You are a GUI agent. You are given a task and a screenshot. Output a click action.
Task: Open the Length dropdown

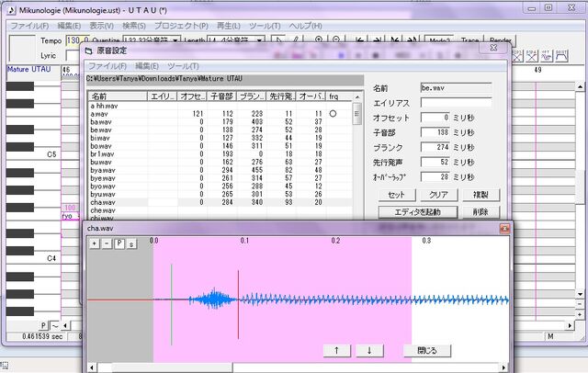click(259, 40)
